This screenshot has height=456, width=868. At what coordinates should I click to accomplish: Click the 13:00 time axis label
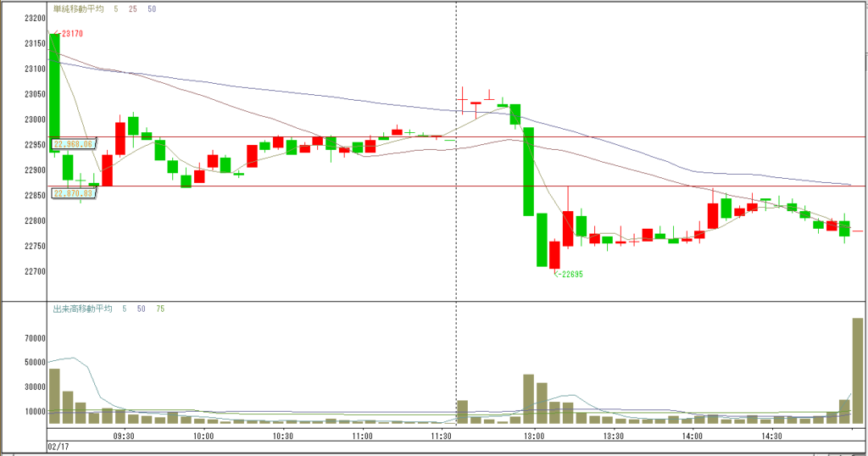[534, 436]
